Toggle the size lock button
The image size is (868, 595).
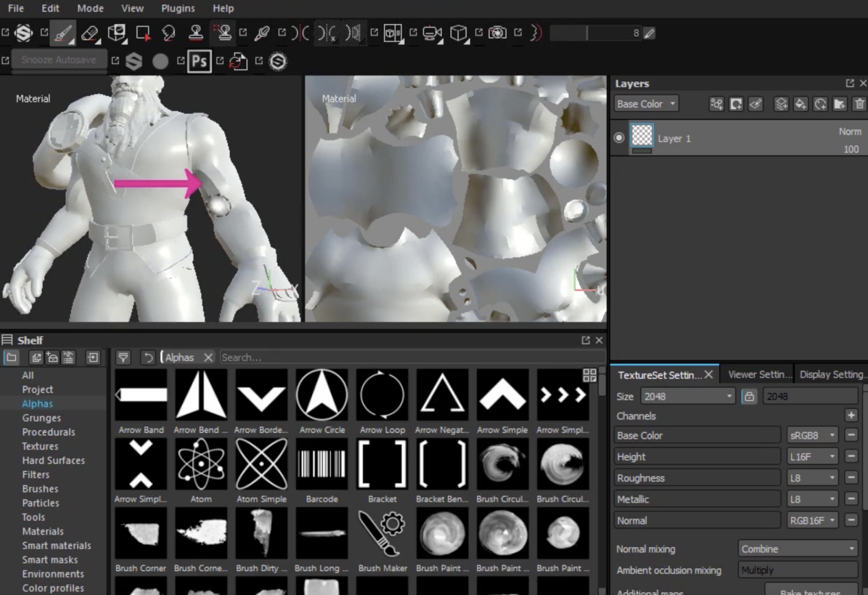(x=749, y=396)
